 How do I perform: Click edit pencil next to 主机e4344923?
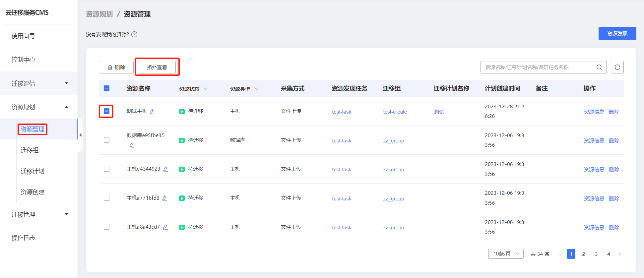[x=166, y=169]
